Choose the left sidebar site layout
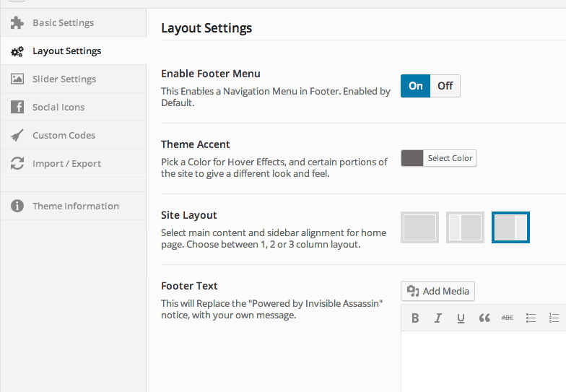This screenshot has height=392, width=566. click(x=465, y=227)
